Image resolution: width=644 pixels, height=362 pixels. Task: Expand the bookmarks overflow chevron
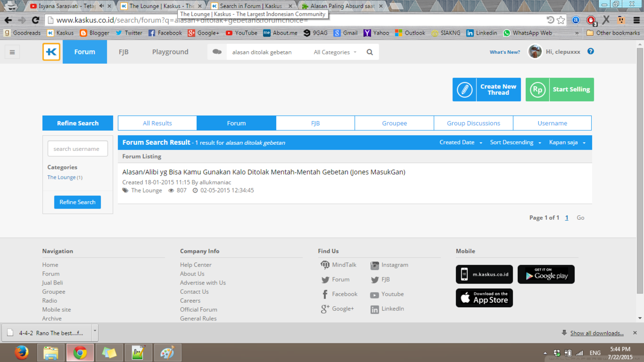577,33
